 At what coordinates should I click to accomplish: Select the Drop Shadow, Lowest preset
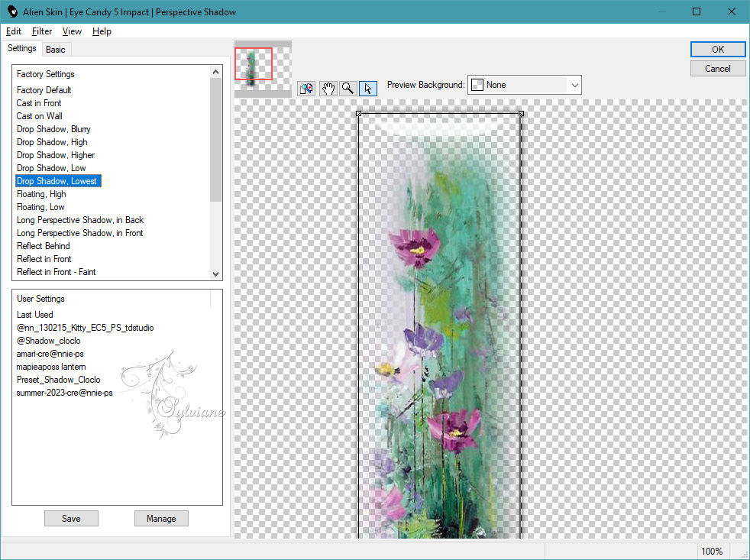pyautogui.click(x=58, y=180)
